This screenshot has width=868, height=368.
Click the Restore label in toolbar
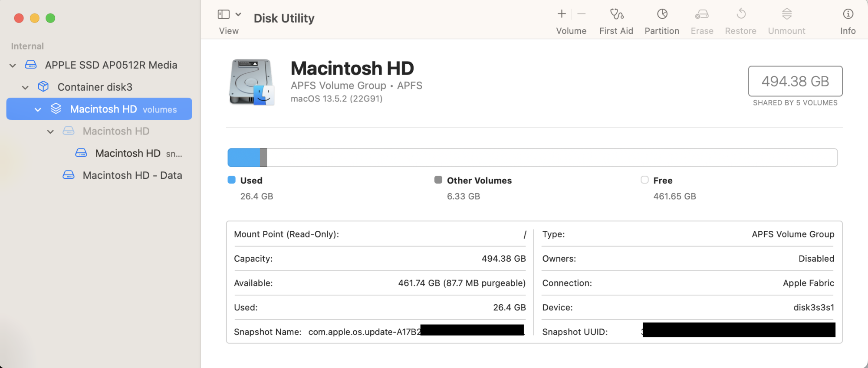[741, 31]
